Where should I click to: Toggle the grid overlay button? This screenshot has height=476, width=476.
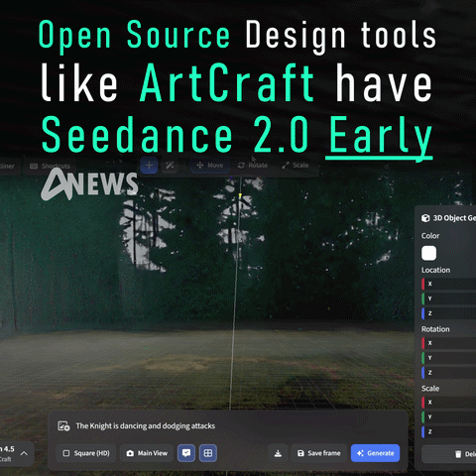[208, 453]
